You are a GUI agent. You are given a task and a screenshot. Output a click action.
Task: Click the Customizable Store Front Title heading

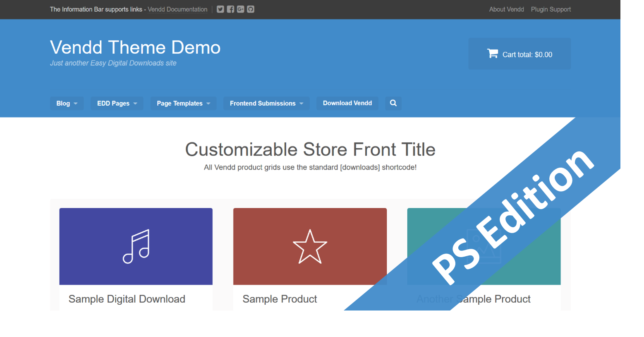[x=310, y=149]
